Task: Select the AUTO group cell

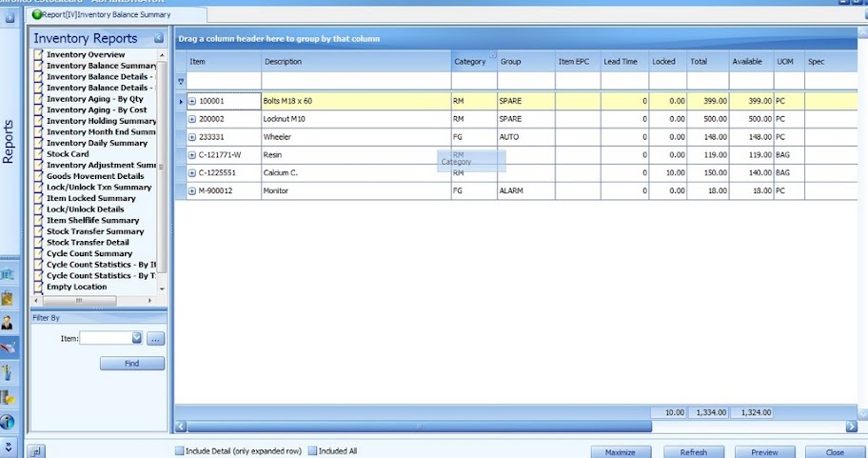Action: pyautogui.click(x=526, y=137)
